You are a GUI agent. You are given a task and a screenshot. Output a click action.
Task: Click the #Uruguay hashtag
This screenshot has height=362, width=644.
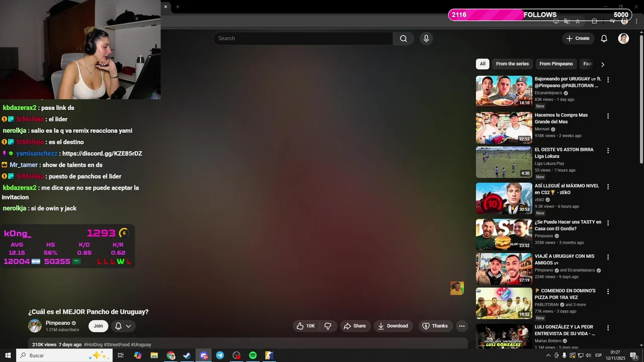pos(141,345)
